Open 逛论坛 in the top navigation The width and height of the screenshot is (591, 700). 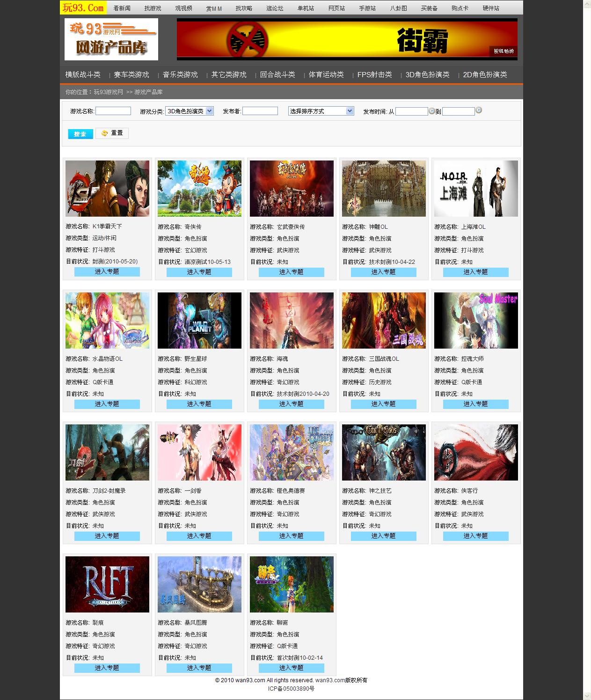click(275, 8)
